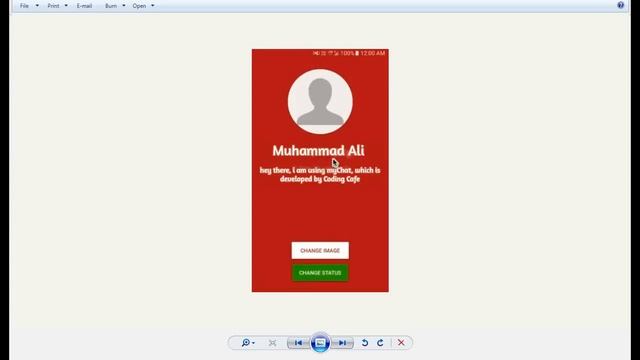Click the E-mail menu item

coord(84,6)
